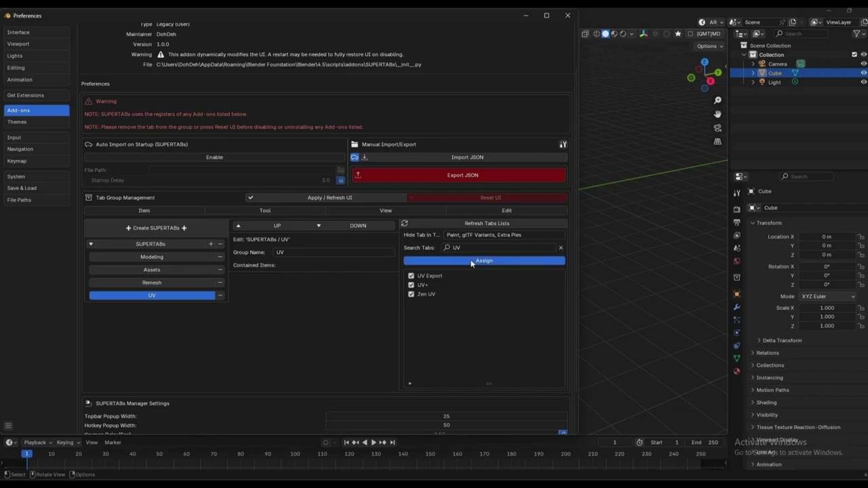The height and width of the screenshot is (488, 868).
Task: Select rendered viewport shading mode
Action: (x=623, y=33)
